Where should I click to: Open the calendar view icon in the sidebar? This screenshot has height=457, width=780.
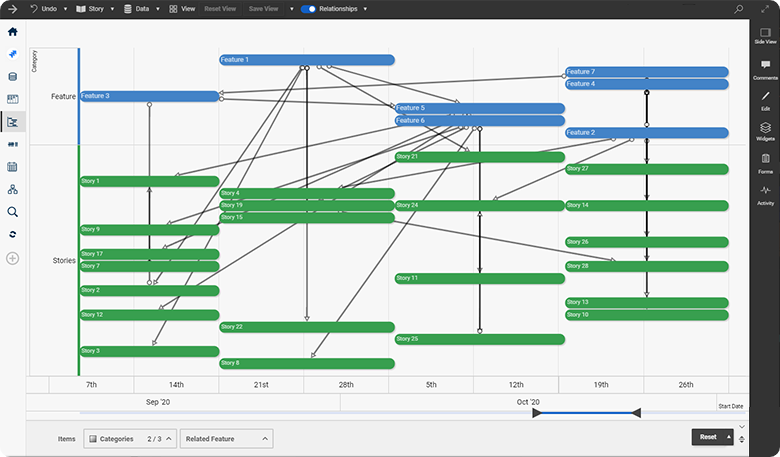point(13,167)
